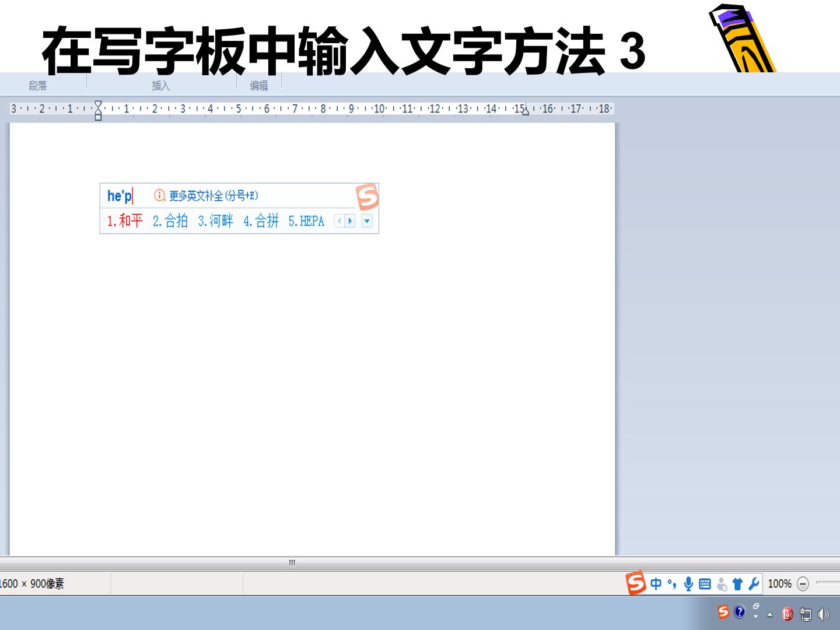Click the zoom out minus button
Screen dimensions: 840x630
pyautogui.click(x=803, y=584)
